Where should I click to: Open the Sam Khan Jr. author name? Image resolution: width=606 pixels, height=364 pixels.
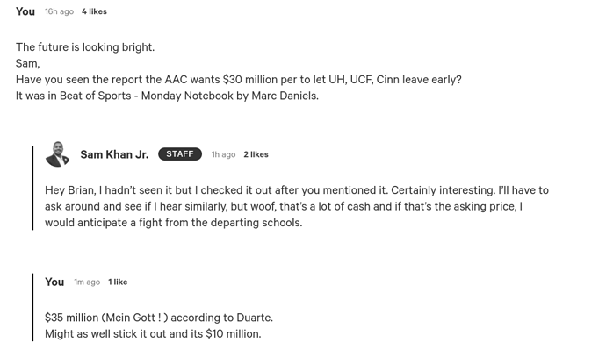[x=114, y=154]
